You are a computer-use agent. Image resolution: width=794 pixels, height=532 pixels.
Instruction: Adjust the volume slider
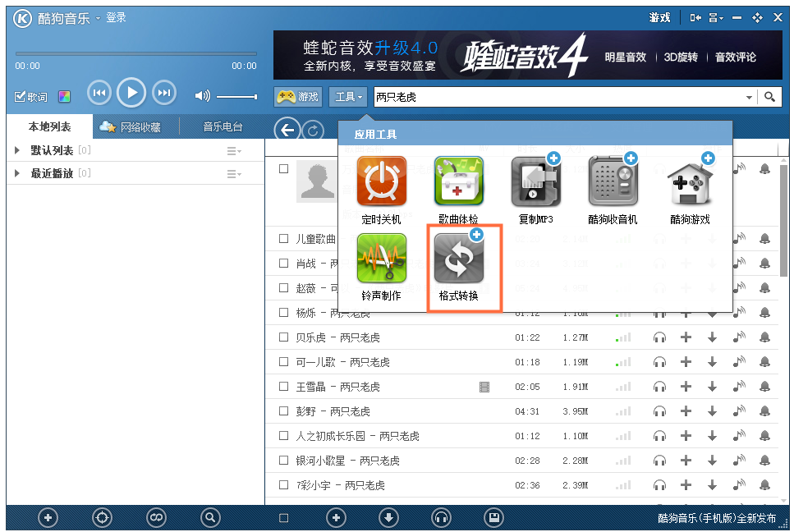coord(237,96)
